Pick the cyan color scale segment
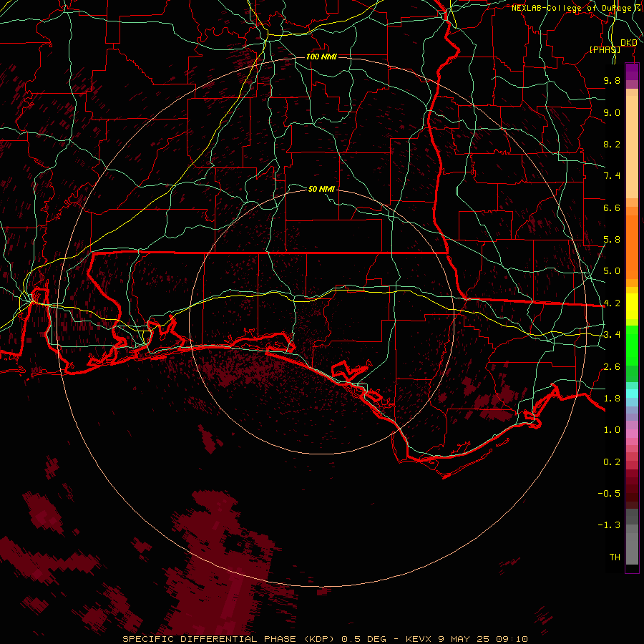The width and height of the screenshot is (644, 644). click(632, 394)
